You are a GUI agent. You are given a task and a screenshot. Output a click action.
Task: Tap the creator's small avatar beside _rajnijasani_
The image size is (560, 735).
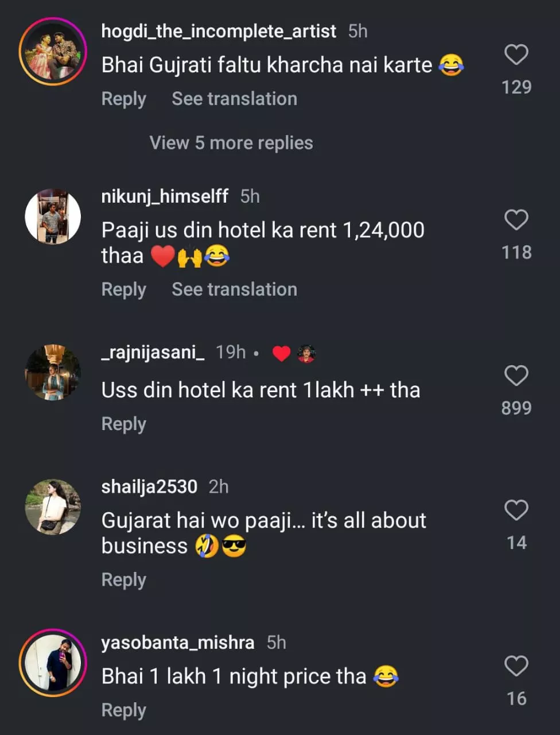(307, 353)
